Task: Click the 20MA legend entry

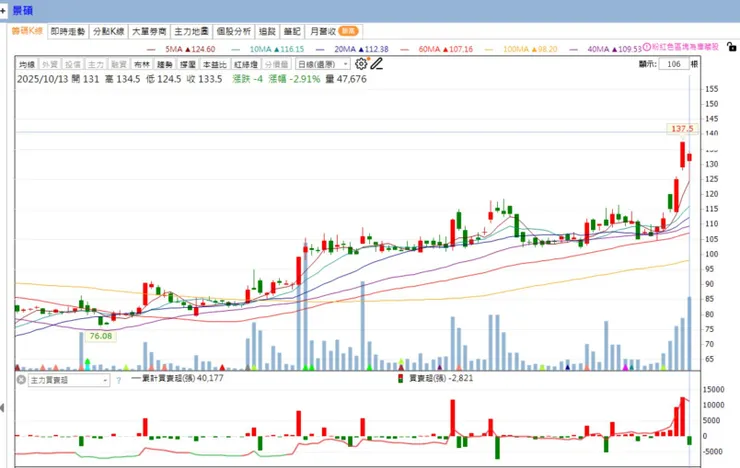Action: [353, 49]
